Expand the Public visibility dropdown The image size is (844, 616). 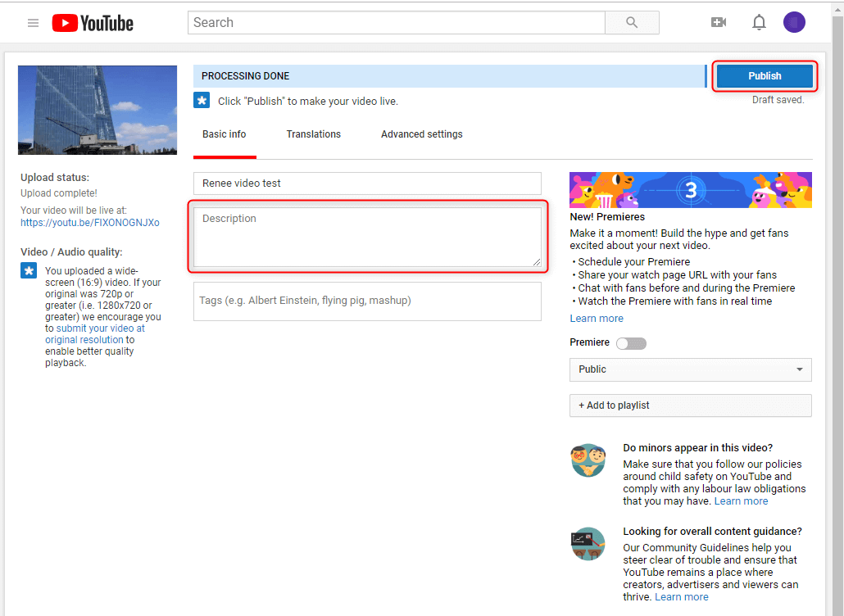pyautogui.click(x=690, y=369)
